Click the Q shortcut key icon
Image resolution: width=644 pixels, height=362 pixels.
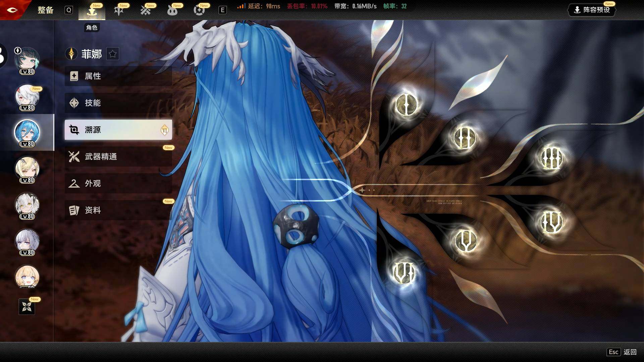69,10
